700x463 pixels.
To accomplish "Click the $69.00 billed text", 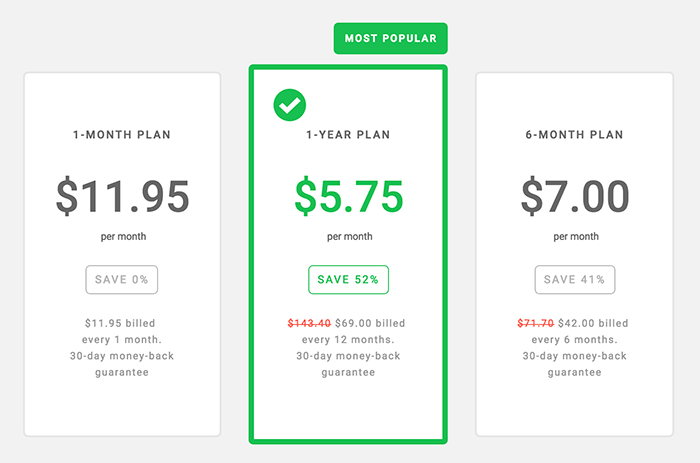I will click(x=370, y=323).
